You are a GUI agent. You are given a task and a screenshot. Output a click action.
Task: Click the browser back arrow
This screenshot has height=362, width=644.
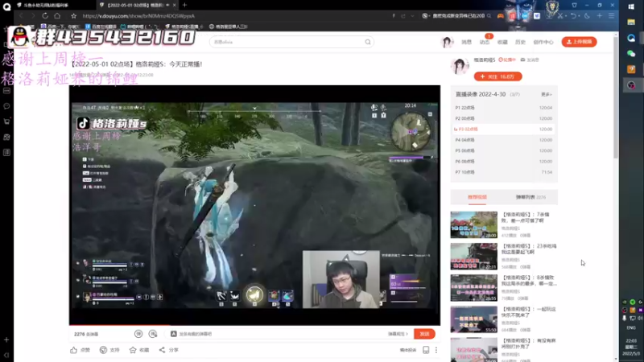click(21, 15)
